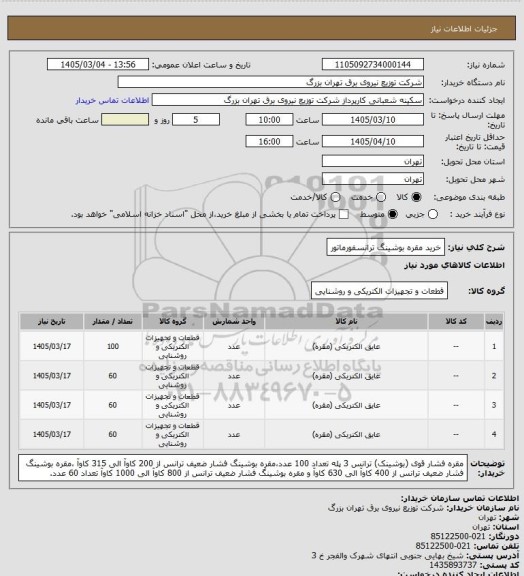Viewport: 524px width, 576px height.
Task: Click the response deadline date 1405/03/10
Action: 373,120
